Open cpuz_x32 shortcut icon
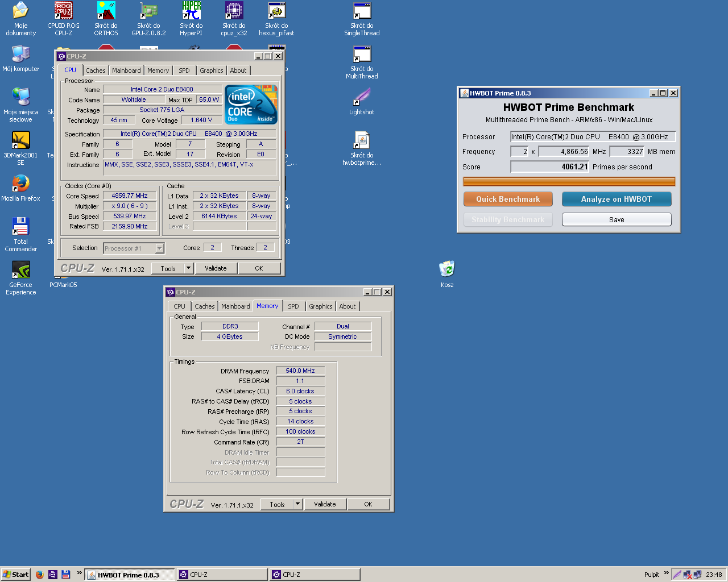728x582 pixels. [234, 19]
